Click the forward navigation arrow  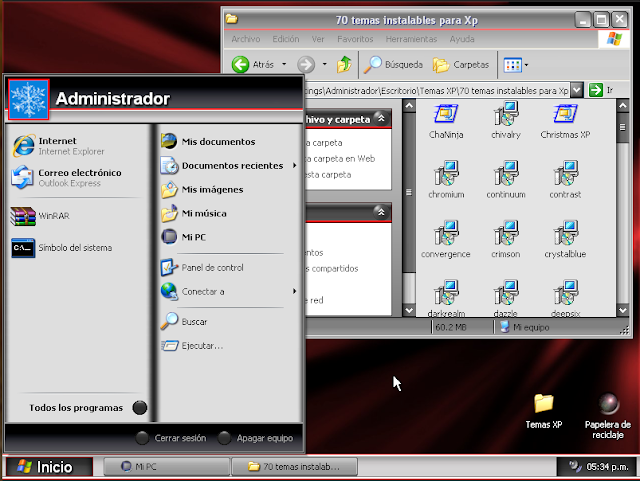click(x=306, y=65)
